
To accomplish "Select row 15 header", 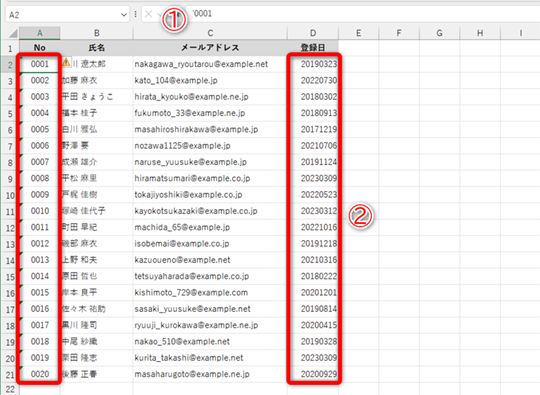I will click(10, 277).
